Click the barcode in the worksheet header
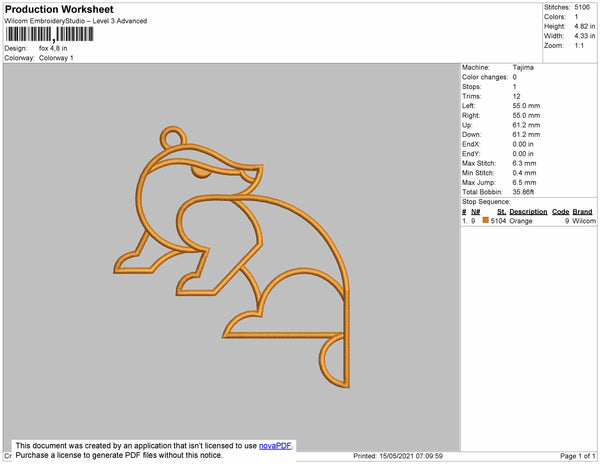The image size is (600, 464). point(49,34)
